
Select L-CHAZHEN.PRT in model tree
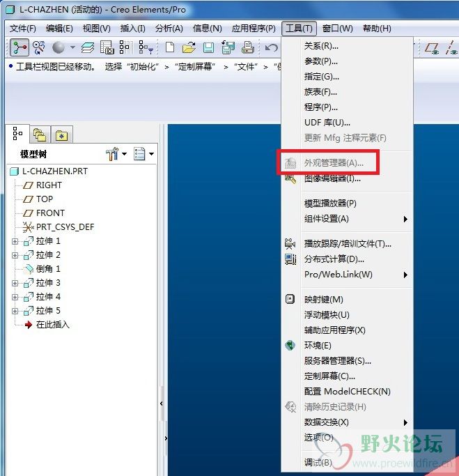coord(49,171)
